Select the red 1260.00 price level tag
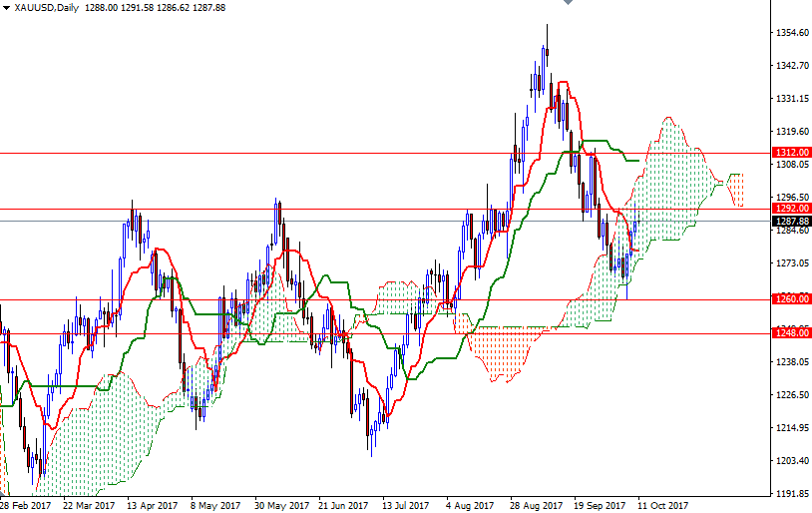This screenshot has width=812, height=513. click(792, 299)
